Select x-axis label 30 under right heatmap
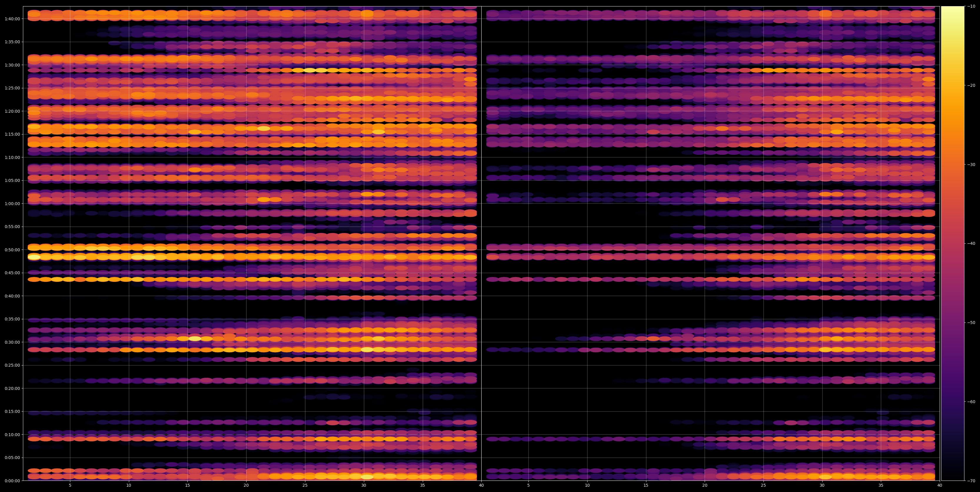The width and height of the screenshot is (980, 492). click(x=823, y=486)
